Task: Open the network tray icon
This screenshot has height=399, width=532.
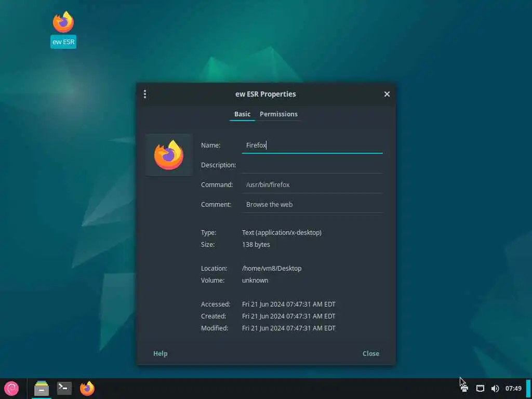Action: [480, 389]
